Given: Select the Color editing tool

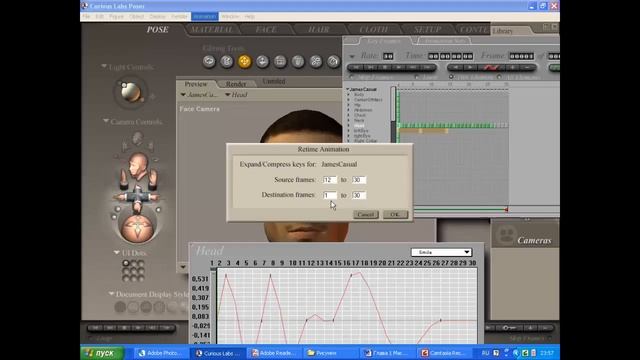Looking at the screenshot, I should [333, 61].
